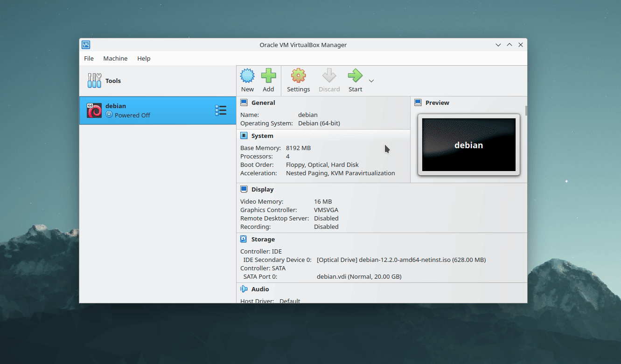Click the Controller: SATA text

pos(263,268)
